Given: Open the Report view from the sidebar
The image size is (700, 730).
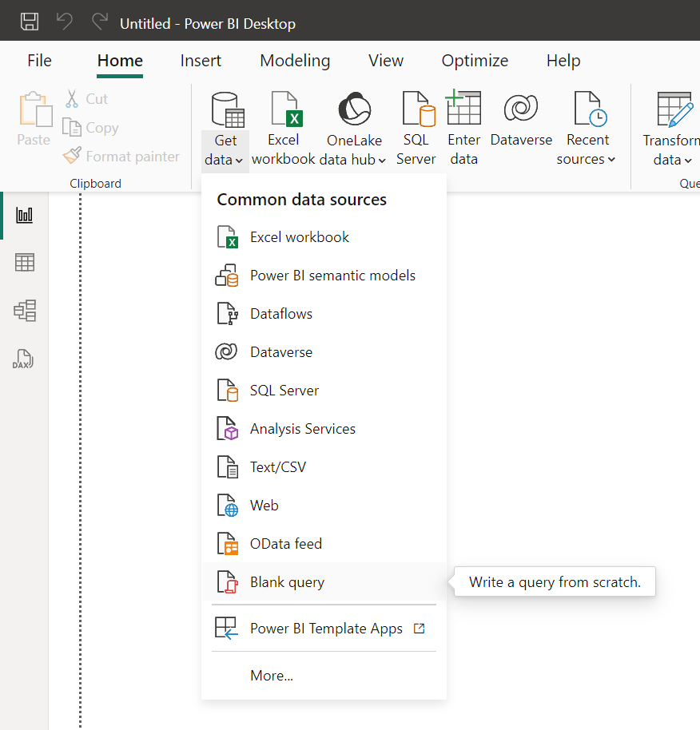Looking at the screenshot, I should click(22, 214).
